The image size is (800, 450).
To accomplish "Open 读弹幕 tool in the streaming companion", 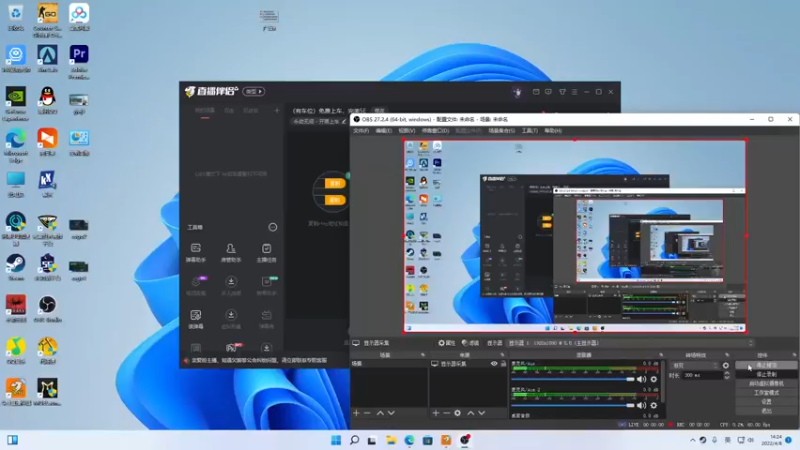I will (x=195, y=319).
